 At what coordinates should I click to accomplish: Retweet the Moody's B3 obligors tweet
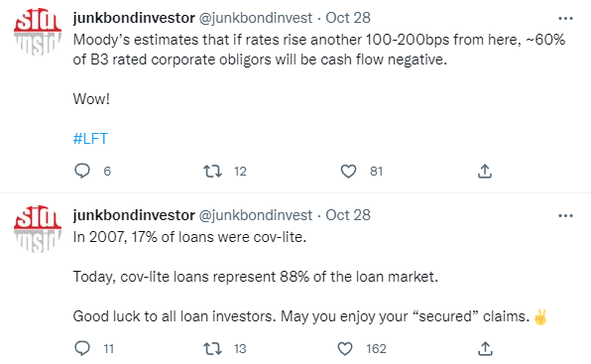click(212, 172)
